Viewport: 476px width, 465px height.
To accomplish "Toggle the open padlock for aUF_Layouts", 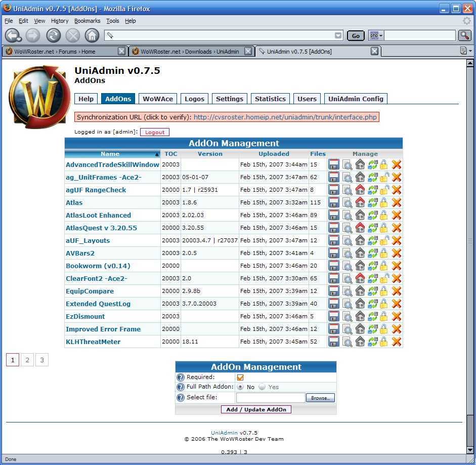I will 384,240.
